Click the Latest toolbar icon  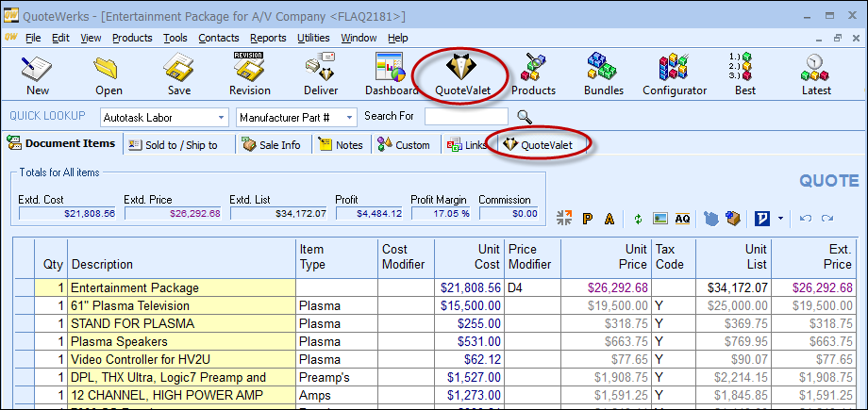815,66
